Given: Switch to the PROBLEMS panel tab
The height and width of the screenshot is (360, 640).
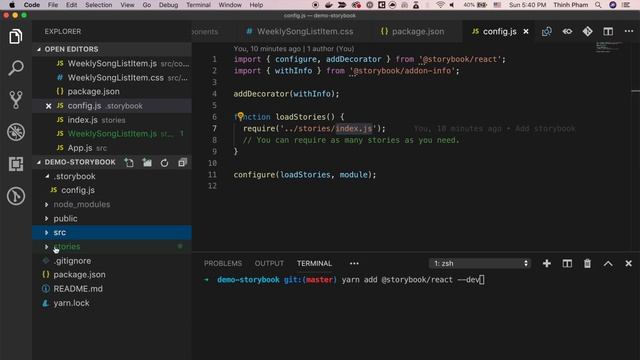Looking at the screenshot, I should coord(223,264).
